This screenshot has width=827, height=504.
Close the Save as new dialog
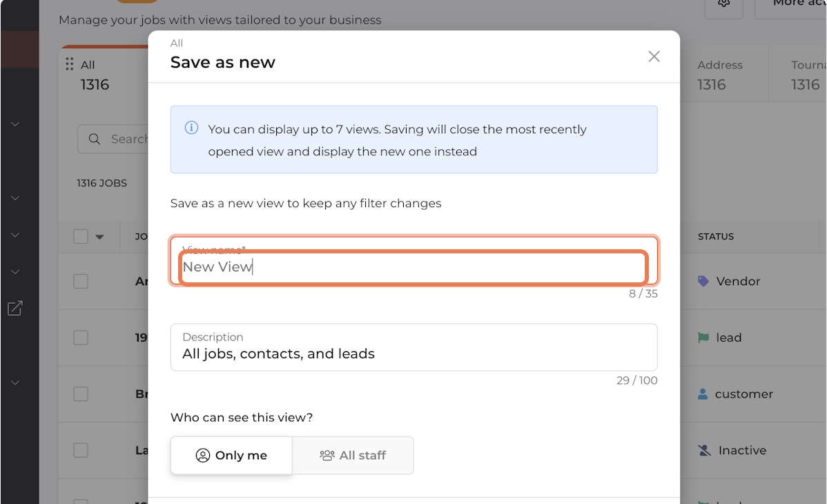point(654,57)
